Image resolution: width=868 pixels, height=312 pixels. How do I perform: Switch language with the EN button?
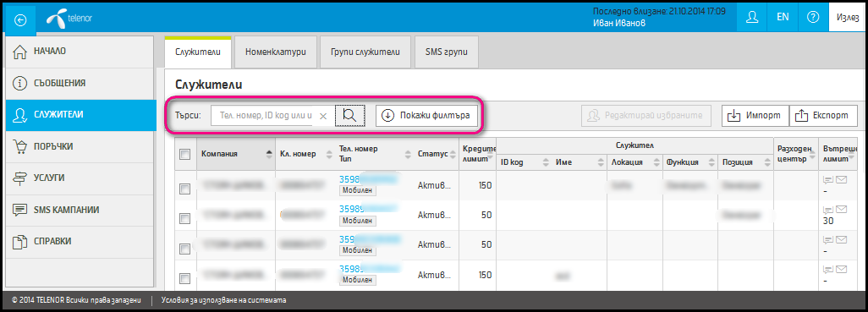[x=783, y=17]
